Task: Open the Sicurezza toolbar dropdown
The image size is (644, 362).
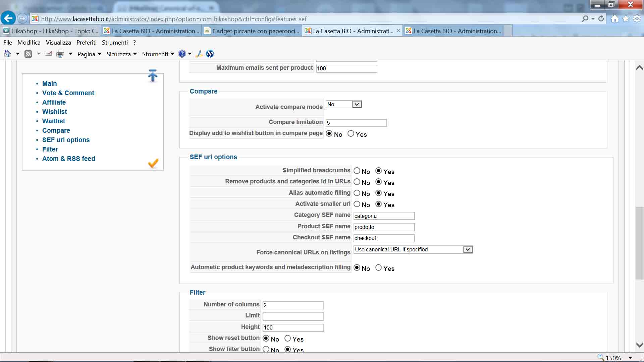Action: (122, 54)
